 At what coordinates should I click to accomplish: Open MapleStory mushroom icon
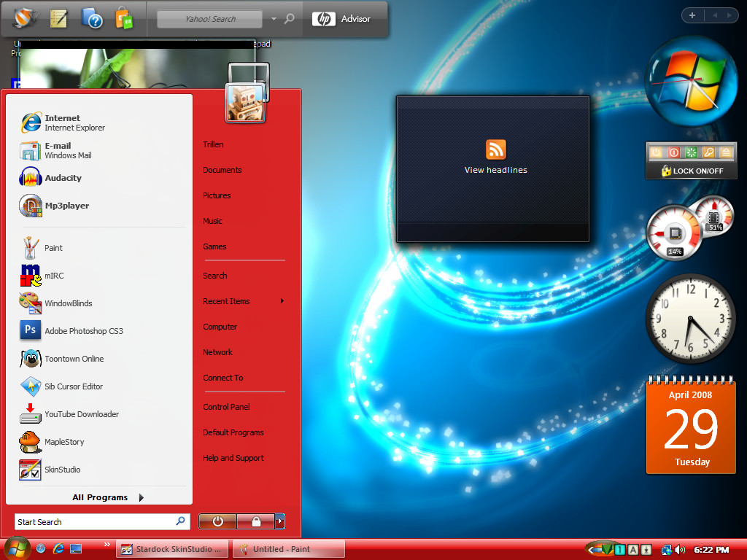[29, 442]
